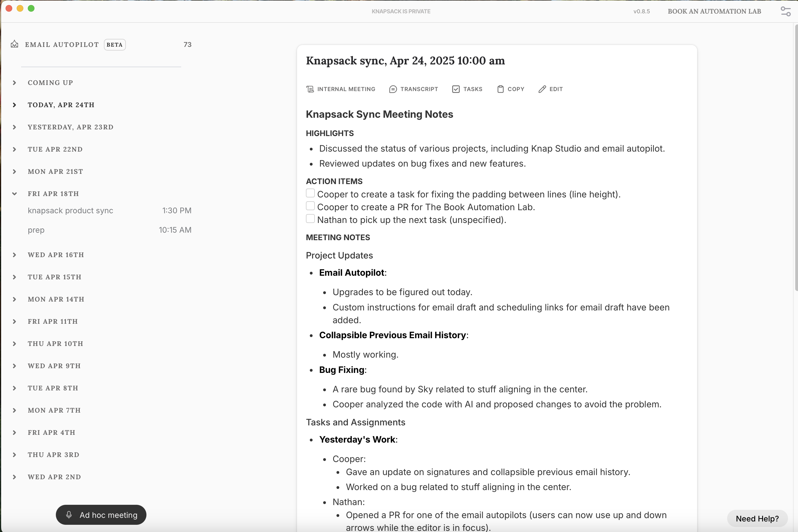The image size is (798, 532).
Task: Click the Tasks checkmark icon
Action: pos(456,89)
